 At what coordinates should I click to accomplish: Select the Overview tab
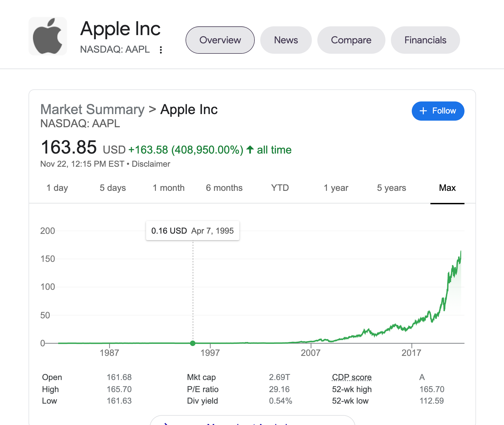coord(220,40)
